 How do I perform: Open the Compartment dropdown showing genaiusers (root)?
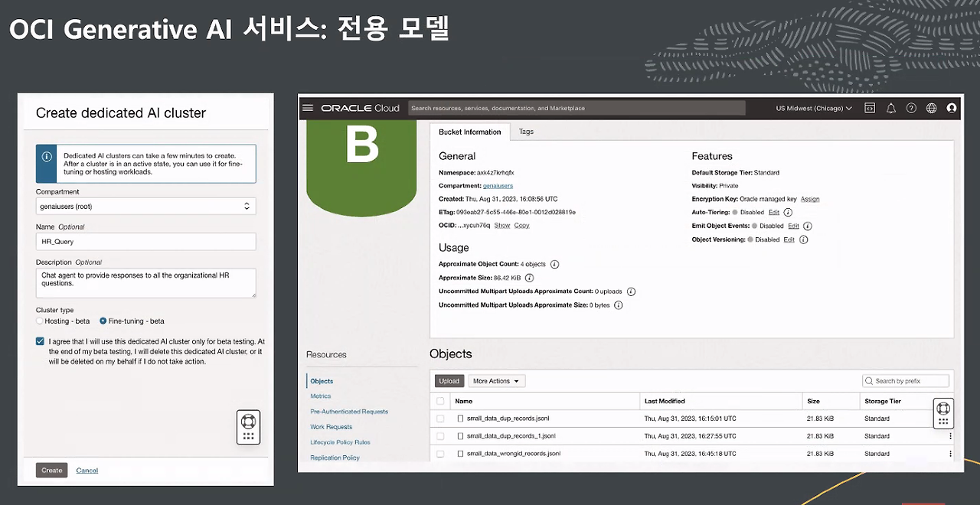tap(145, 206)
